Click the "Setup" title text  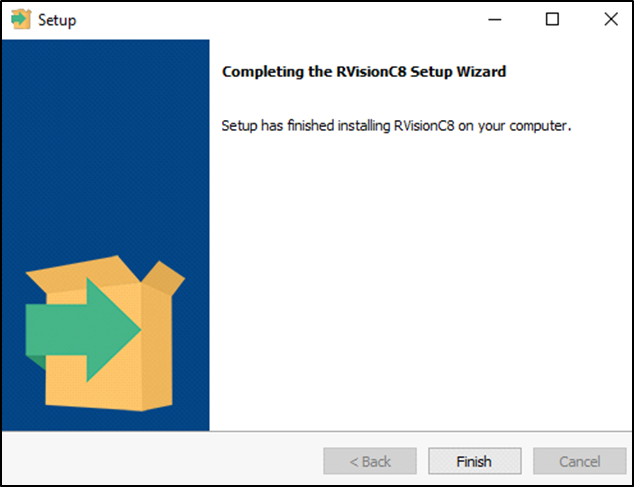57,20
